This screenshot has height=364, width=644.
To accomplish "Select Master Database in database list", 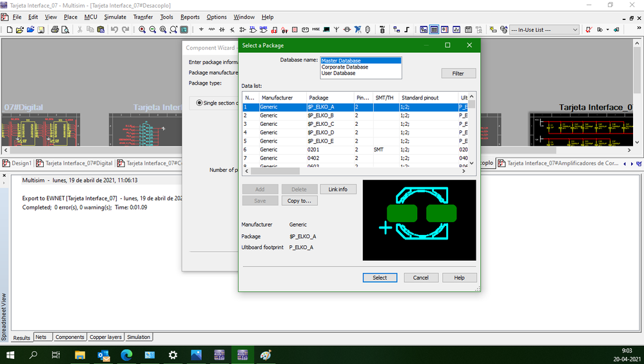I will click(x=360, y=61).
